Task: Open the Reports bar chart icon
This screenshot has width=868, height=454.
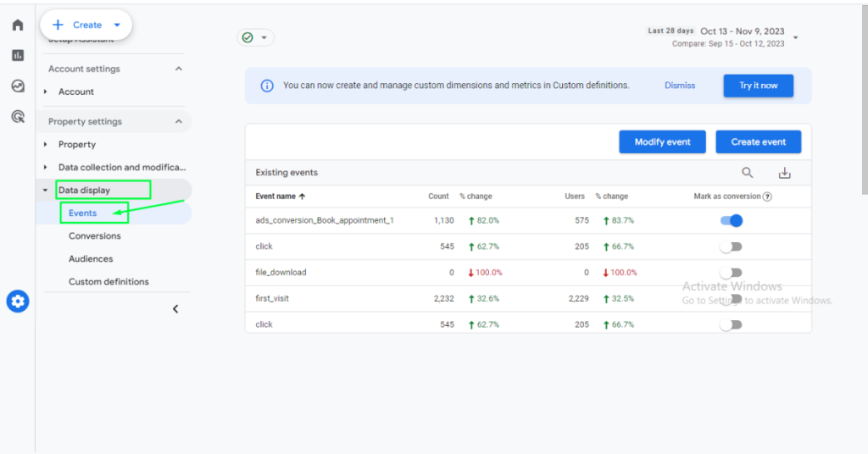Action: 17,55
